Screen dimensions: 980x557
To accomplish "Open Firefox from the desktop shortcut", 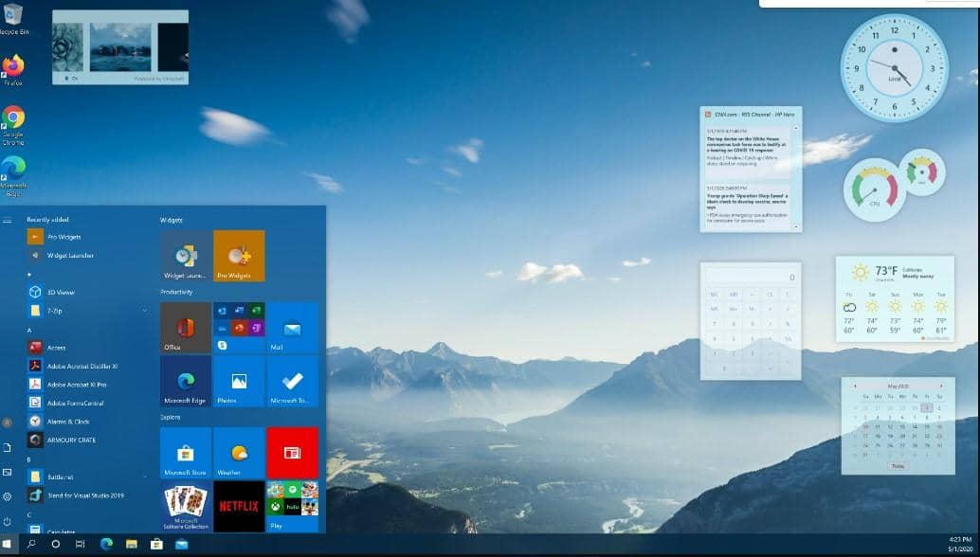I will 13,68.
